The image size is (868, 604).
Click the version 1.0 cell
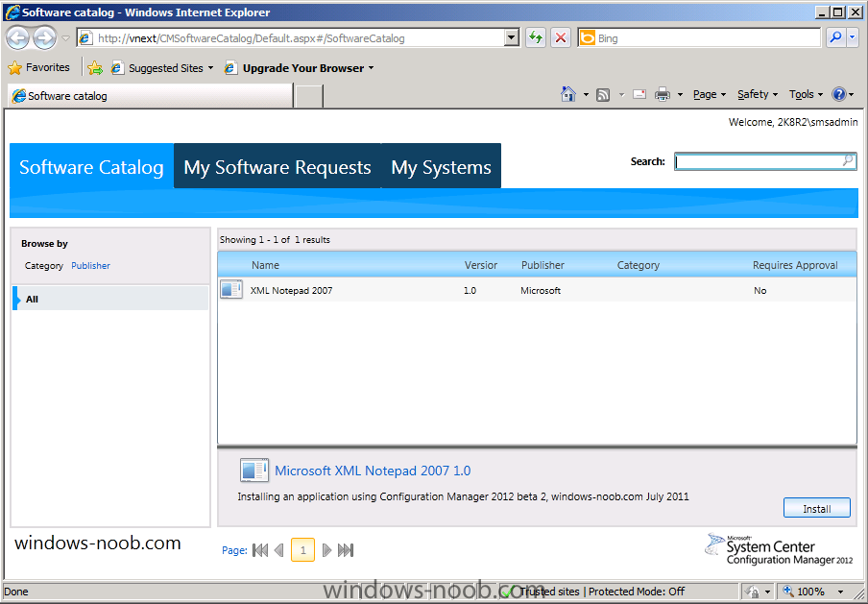pos(470,290)
